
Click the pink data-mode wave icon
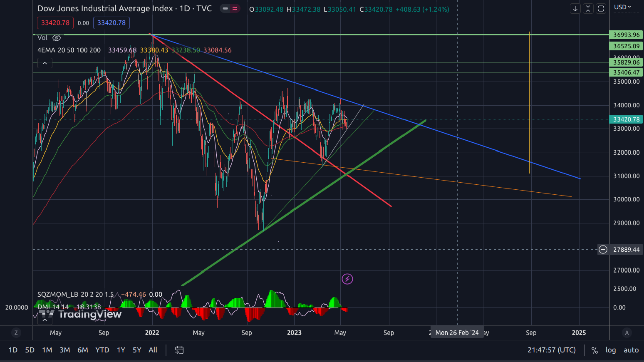(x=235, y=9)
